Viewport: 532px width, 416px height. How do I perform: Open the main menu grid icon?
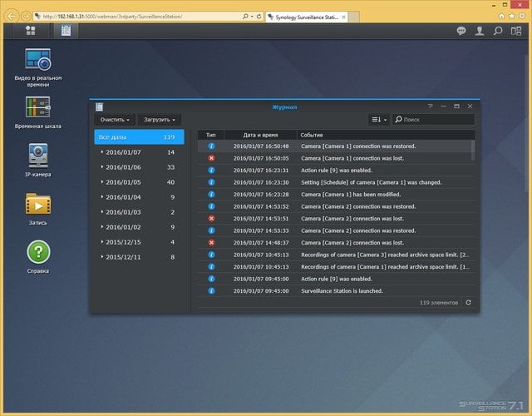(x=30, y=31)
